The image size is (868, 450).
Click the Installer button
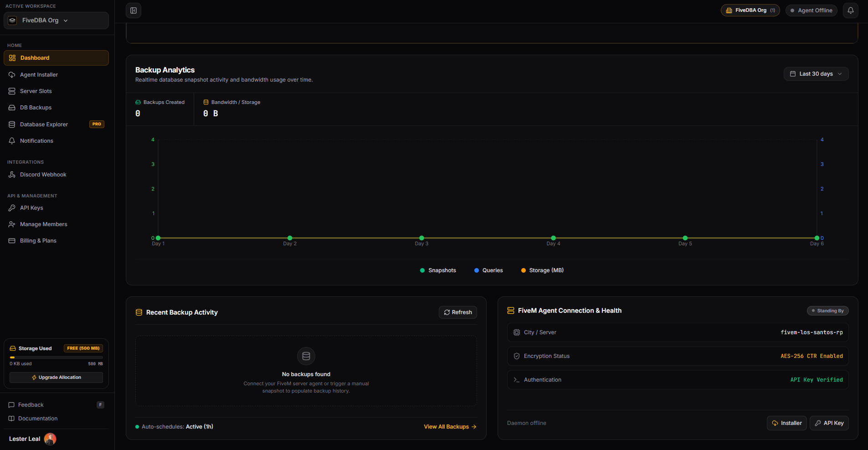point(787,423)
